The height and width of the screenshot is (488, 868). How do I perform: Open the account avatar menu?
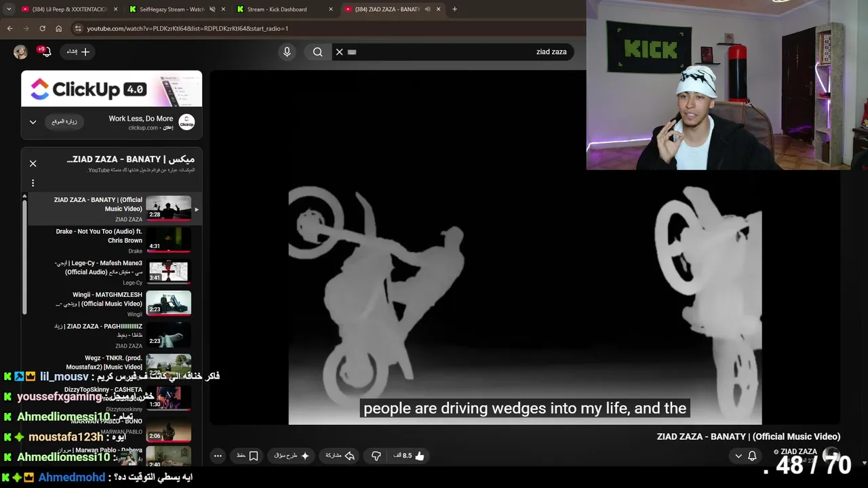(20, 52)
